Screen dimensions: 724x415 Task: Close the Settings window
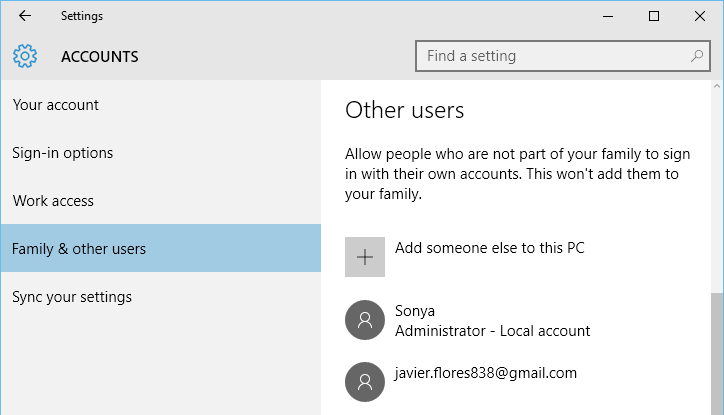(700, 16)
